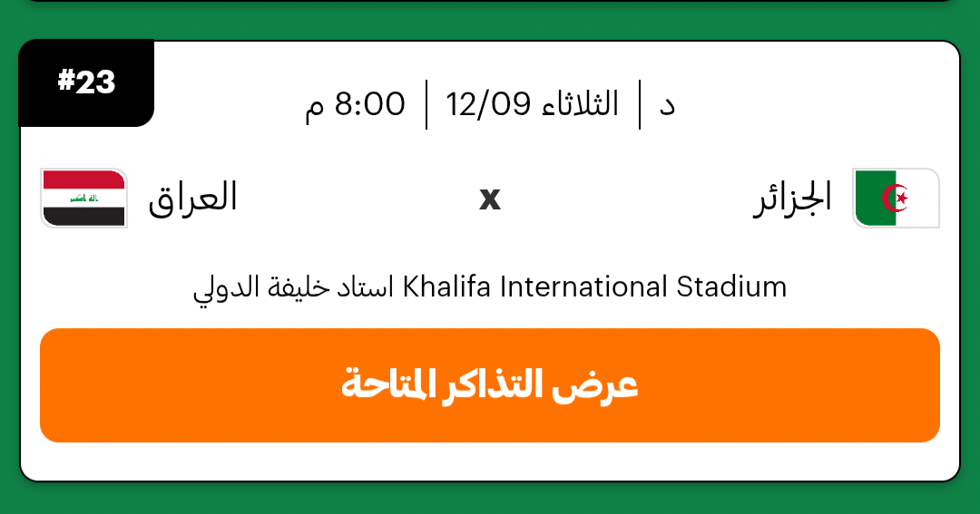Select the الجزائر team name

click(792, 198)
